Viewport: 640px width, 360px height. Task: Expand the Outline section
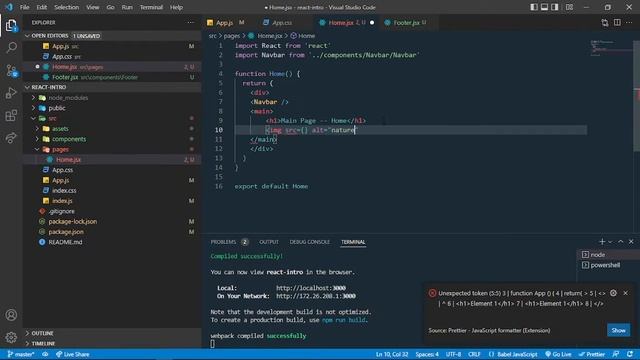coord(28,333)
